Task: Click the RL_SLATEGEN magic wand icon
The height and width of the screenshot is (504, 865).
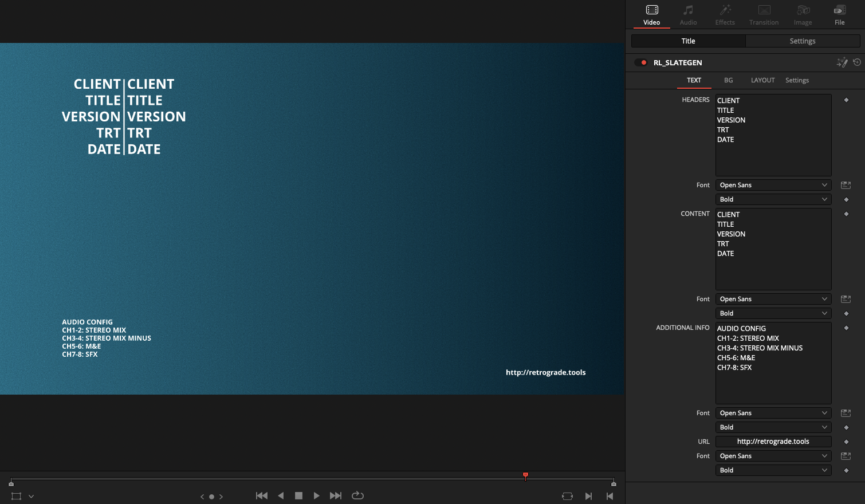Action: [842, 62]
